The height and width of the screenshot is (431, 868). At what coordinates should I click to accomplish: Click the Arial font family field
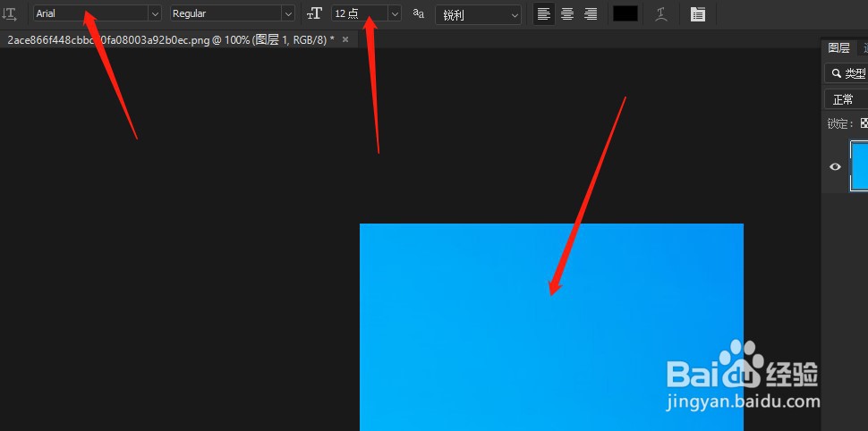(x=90, y=13)
